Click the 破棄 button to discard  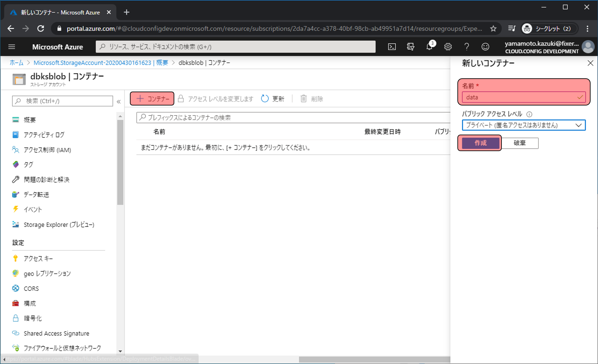(520, 143)
